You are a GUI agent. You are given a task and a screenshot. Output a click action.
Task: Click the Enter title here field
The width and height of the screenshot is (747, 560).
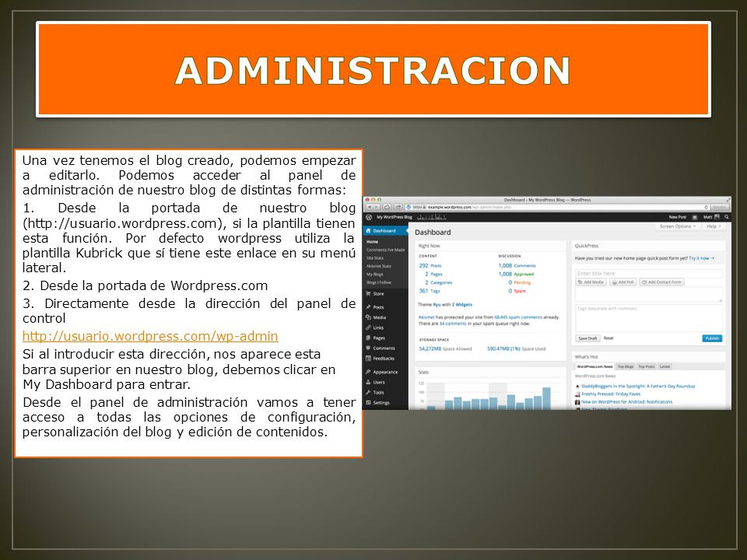coord(649,273)
